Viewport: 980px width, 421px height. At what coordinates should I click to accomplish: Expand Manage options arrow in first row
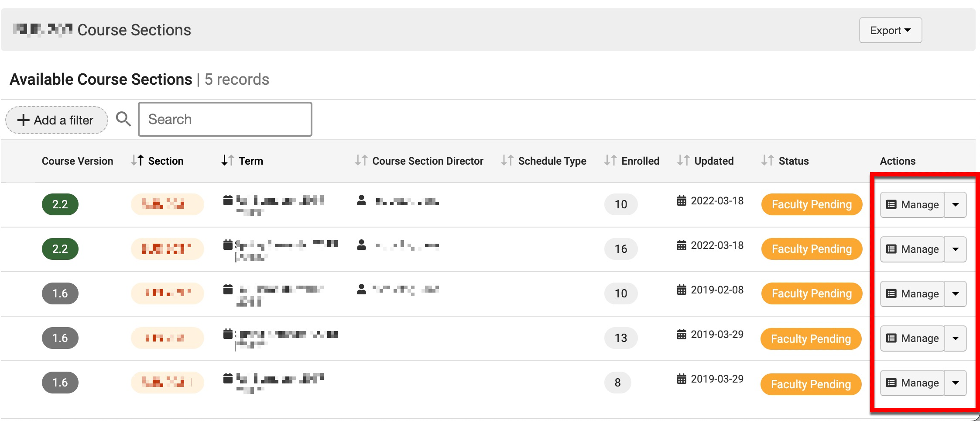(955, 205)
